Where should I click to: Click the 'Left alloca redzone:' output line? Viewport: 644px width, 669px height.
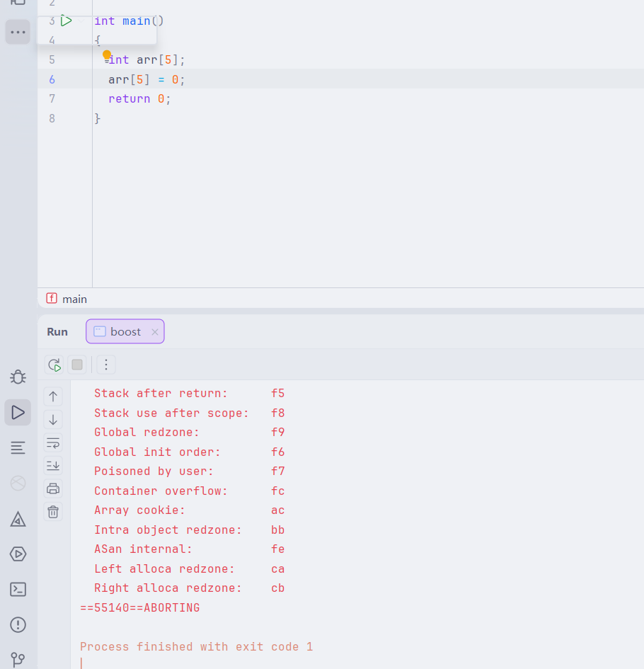point(190,568)
